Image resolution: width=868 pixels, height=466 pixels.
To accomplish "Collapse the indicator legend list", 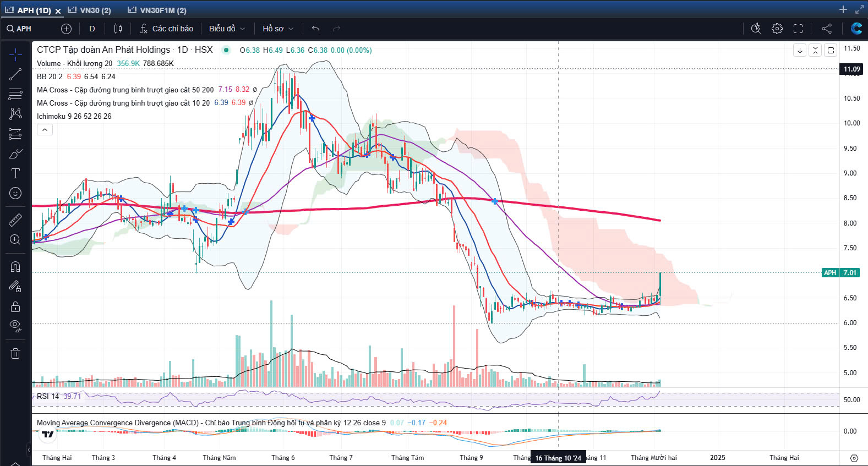I will pos(45,130).
